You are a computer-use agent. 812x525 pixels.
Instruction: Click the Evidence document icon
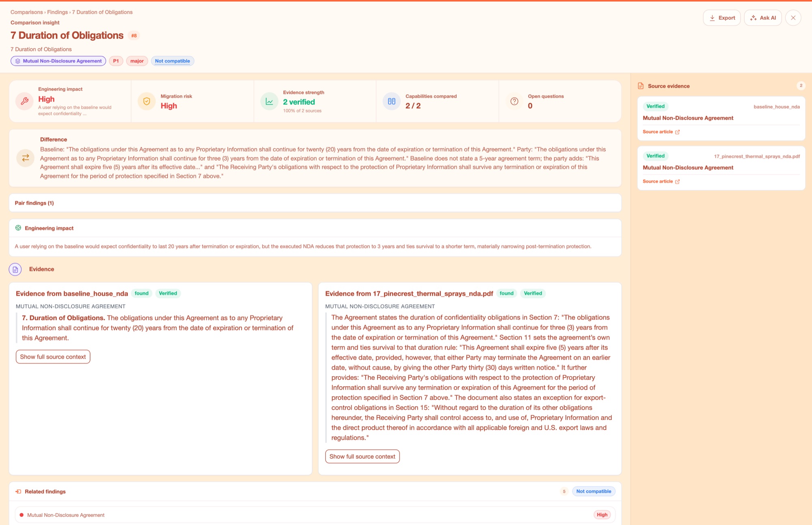click(15, 269)
